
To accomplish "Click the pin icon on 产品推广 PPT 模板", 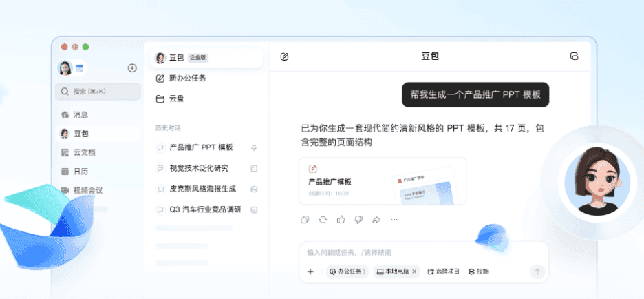I will [254, 147].
